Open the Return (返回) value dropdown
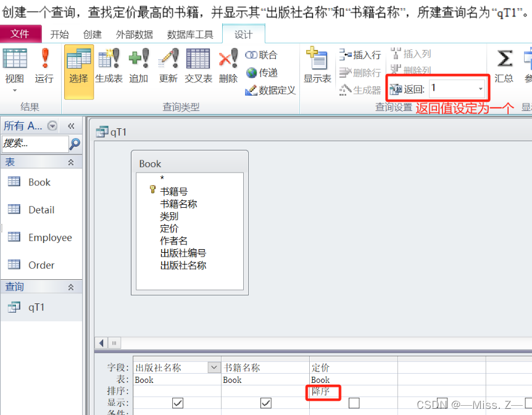This screenshot has width=532, height=415. 480,89
